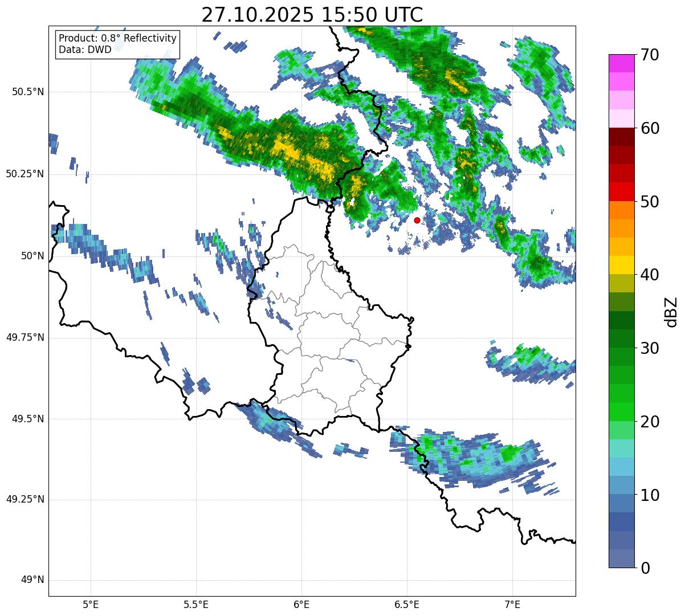
Task: Click the 49.5°N latitude label
Action: click(28, 419)
